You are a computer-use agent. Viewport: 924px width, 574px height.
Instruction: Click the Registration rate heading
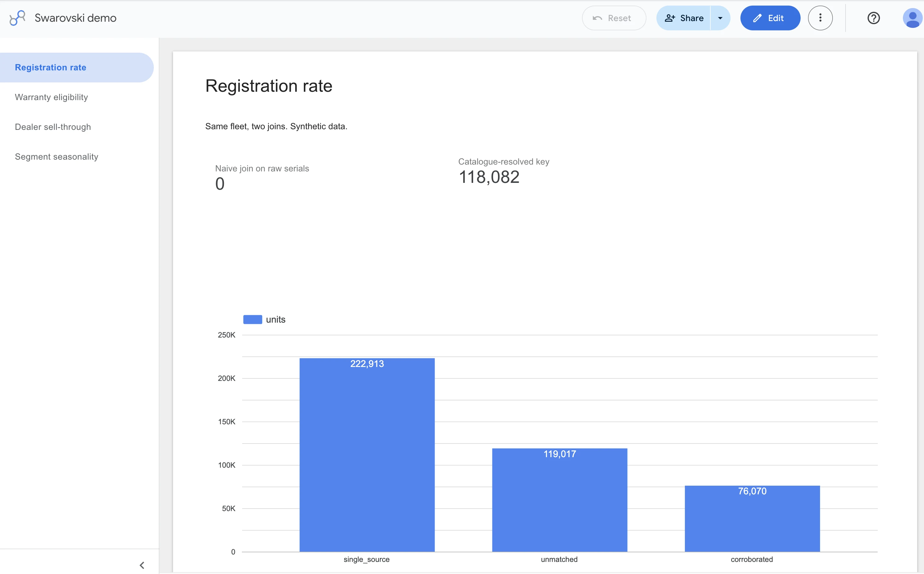point(269,86)
